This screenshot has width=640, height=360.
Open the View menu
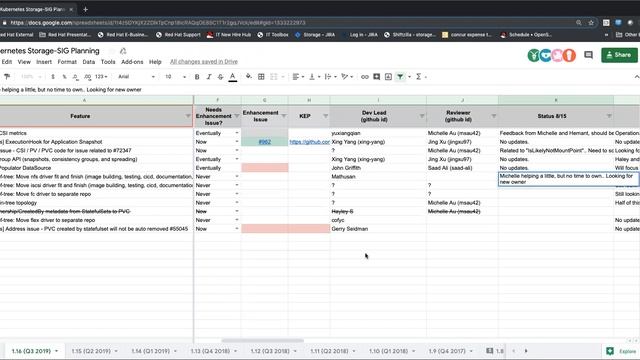tap(24, 62)
